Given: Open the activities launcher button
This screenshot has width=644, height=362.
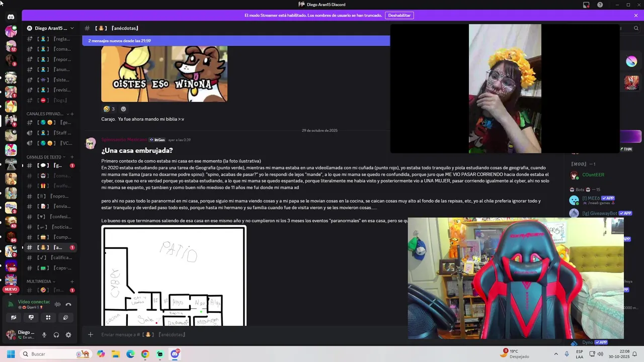Looking at the screenshot, I should (x=48, y=317).
